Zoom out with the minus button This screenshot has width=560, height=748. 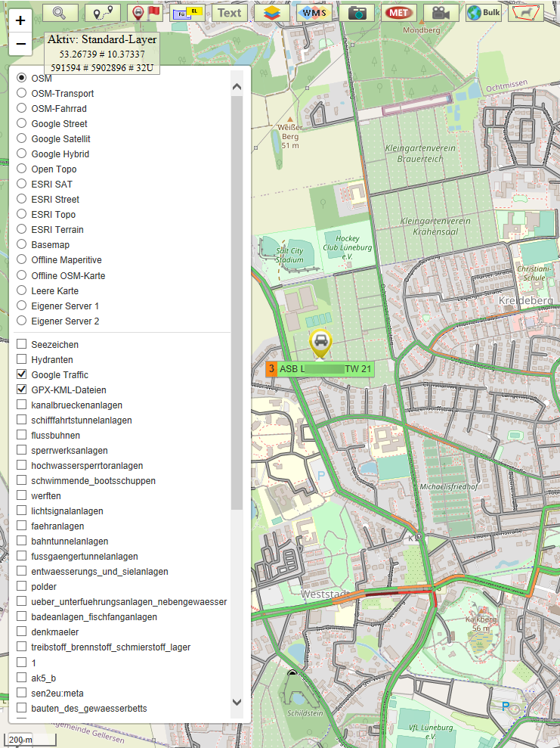tap(20, 44)
